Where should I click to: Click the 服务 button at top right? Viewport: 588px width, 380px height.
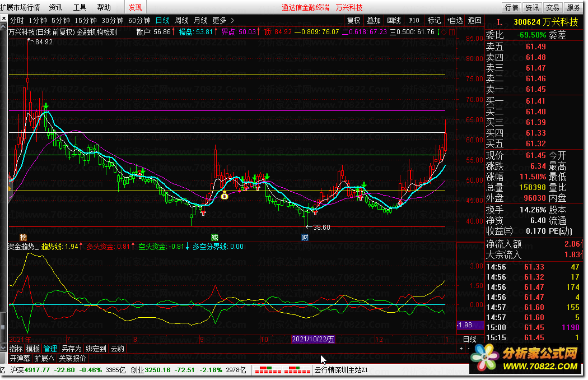click(573, 7)
